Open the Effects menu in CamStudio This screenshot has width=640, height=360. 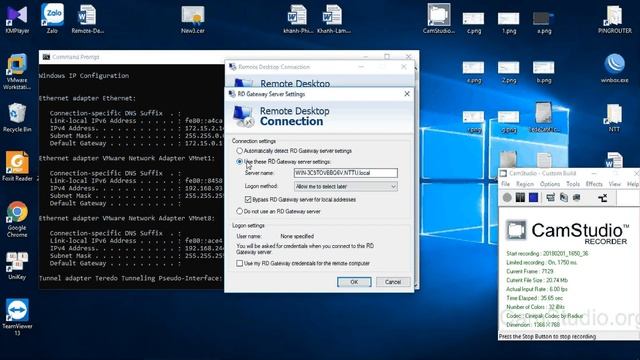click(x=594, y=184)
